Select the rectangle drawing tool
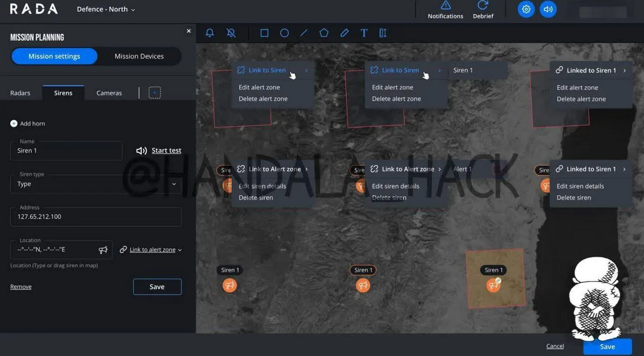This screenshot has width=644, height=356. coord(264,33)
